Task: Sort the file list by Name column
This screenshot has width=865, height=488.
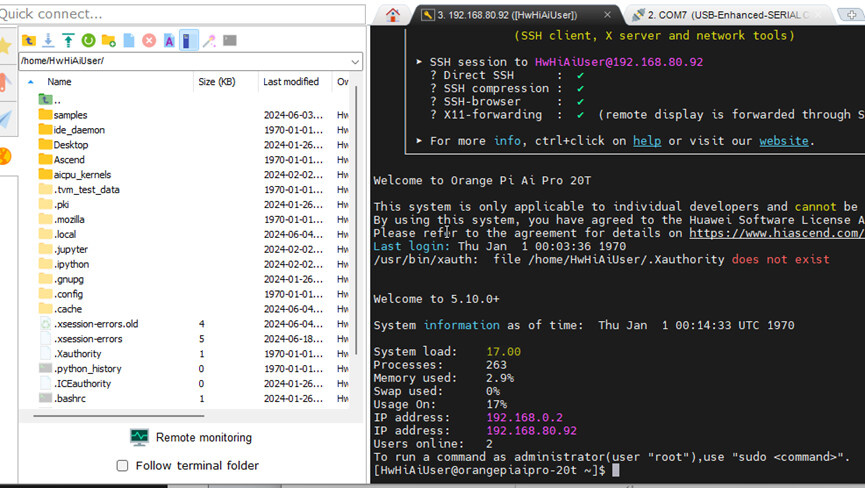Action: (59, 82)
